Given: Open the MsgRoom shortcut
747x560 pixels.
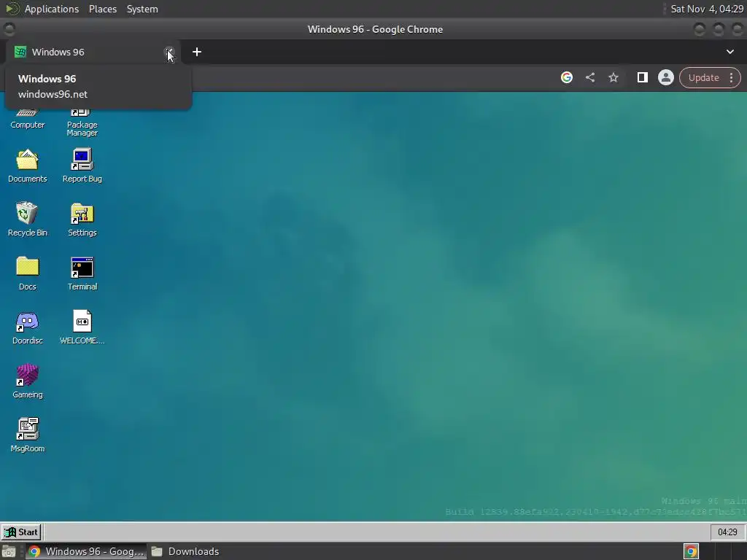Looking at the screenshot, I should point(27,435).
